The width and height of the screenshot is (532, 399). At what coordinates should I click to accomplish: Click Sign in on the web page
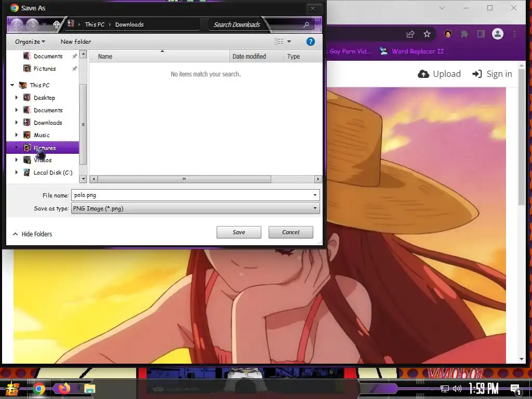(x=493, y=74)
